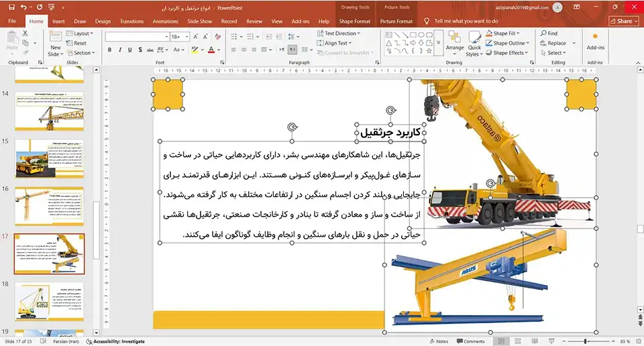The image size is (644, 346).
Task: Open the Arrange button
Action: click(455, 43)
